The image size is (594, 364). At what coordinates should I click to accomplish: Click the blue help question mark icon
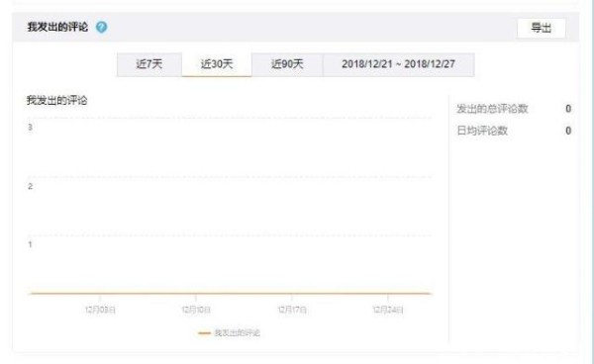pyautogui.click(x=101, y=28)
